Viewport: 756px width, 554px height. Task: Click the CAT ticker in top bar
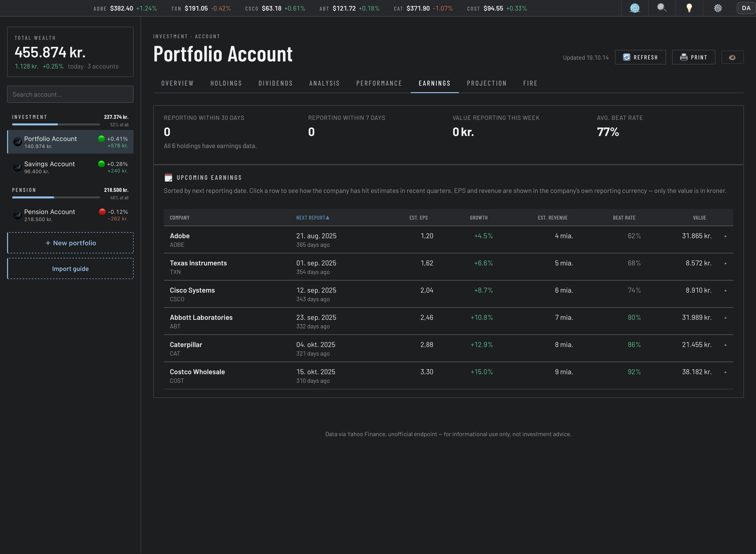click(423, 8)
